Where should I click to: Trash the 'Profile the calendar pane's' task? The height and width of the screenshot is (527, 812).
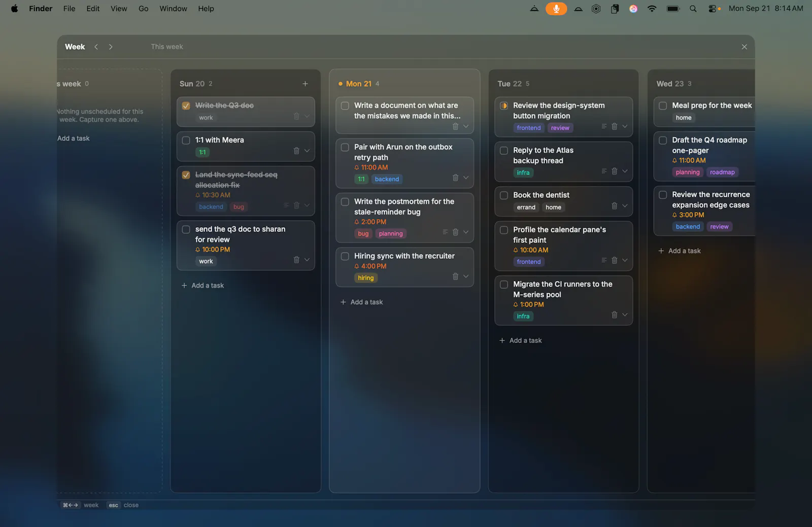pos(614,260)
